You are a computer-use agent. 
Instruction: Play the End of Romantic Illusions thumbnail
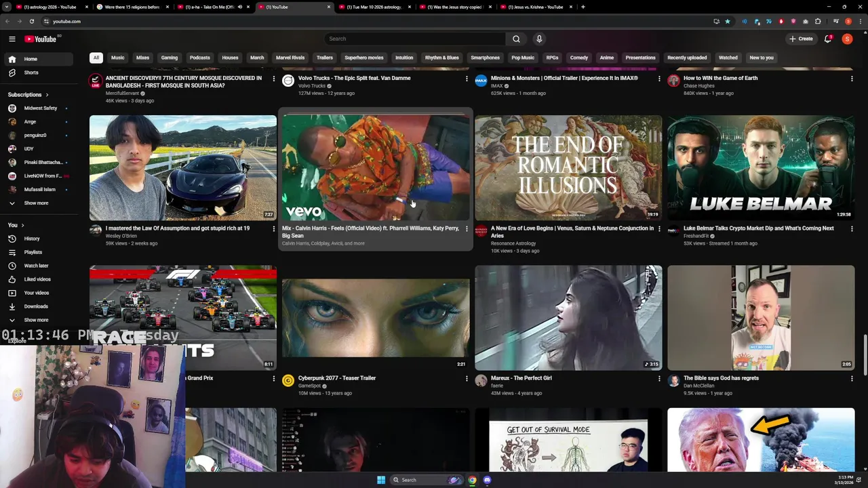click(x=568, y=167)
